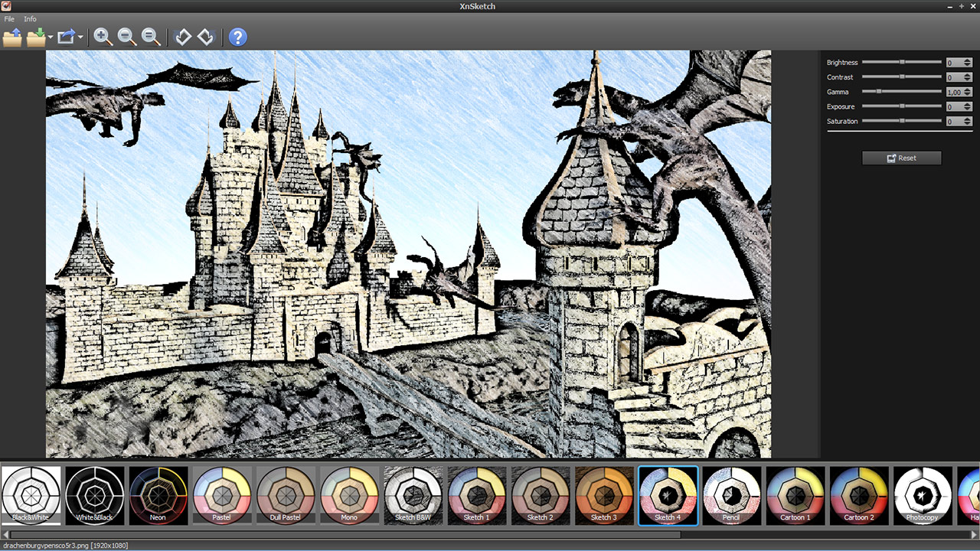980x551 pixels.
Task: Choose the Dull Pastel effect preset
Action: pos(286,496)
